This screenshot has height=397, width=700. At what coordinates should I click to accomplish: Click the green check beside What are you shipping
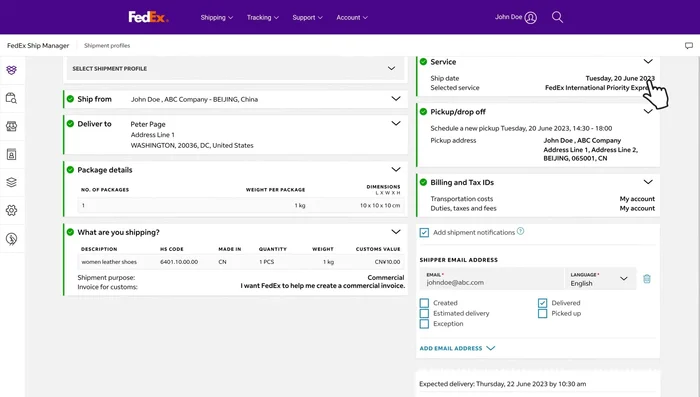tap(70, 232)
